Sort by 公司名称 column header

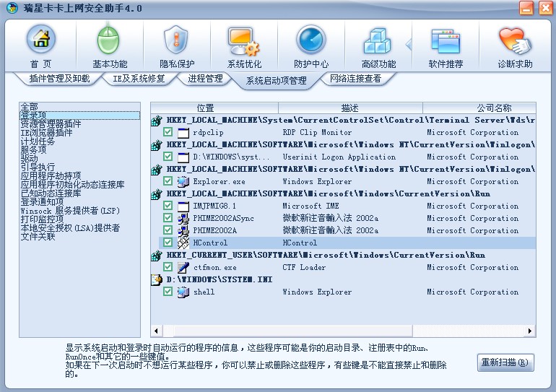pyautogui.click(x=479, y=108)
